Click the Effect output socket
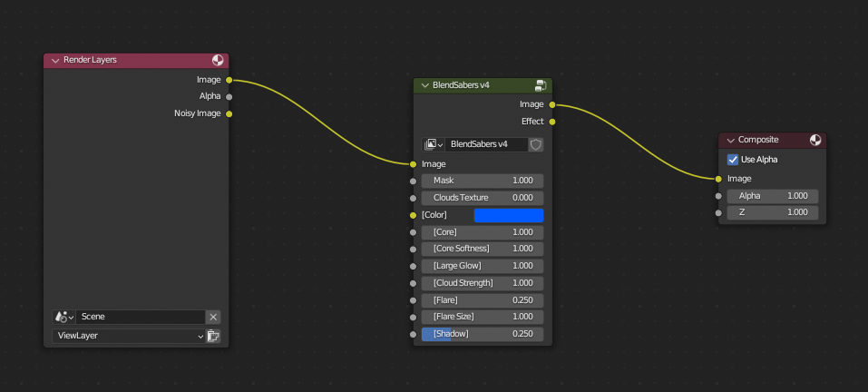 pyautogui.click(x=552, y=122)
